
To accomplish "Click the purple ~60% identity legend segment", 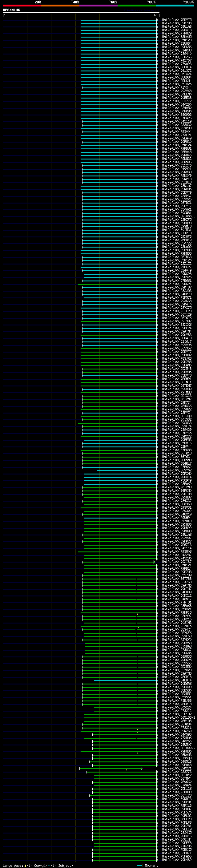I will pyautogui.click(x=99, y=6).
